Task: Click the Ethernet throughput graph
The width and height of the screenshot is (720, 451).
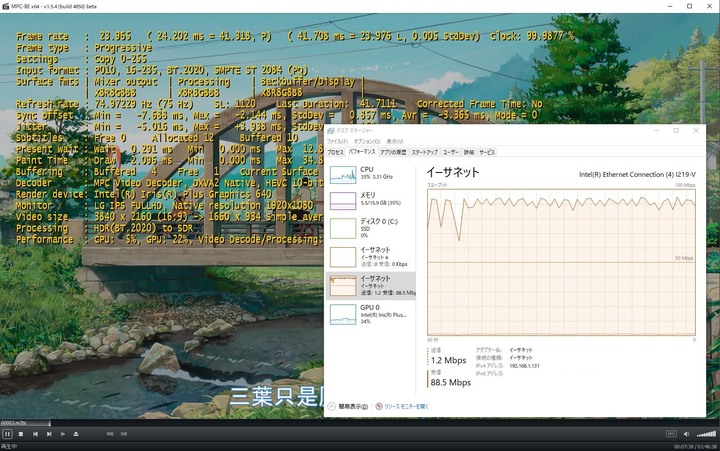Action: [561, 262]
